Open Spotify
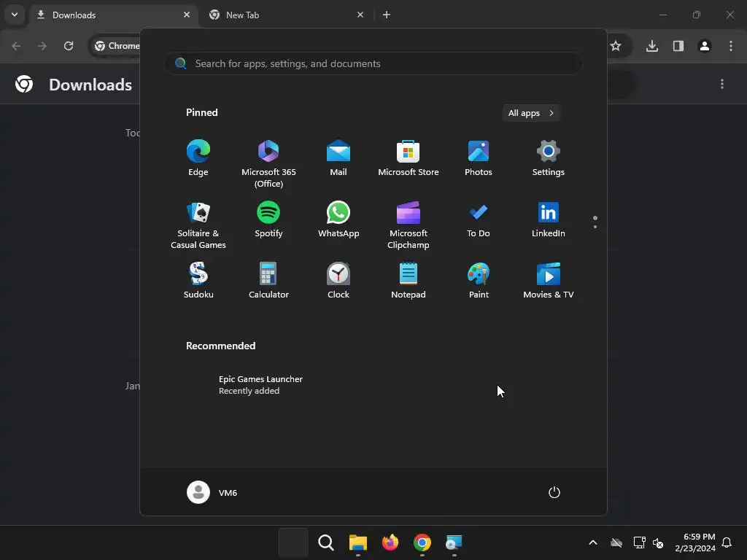The width and height of the screenshot is (747, 560). point(268,219)
